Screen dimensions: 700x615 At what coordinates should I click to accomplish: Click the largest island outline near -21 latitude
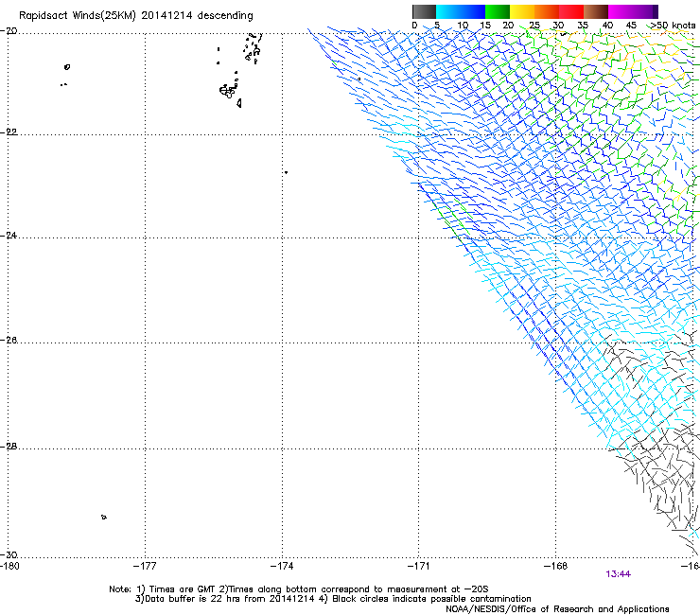click(228, 91)
